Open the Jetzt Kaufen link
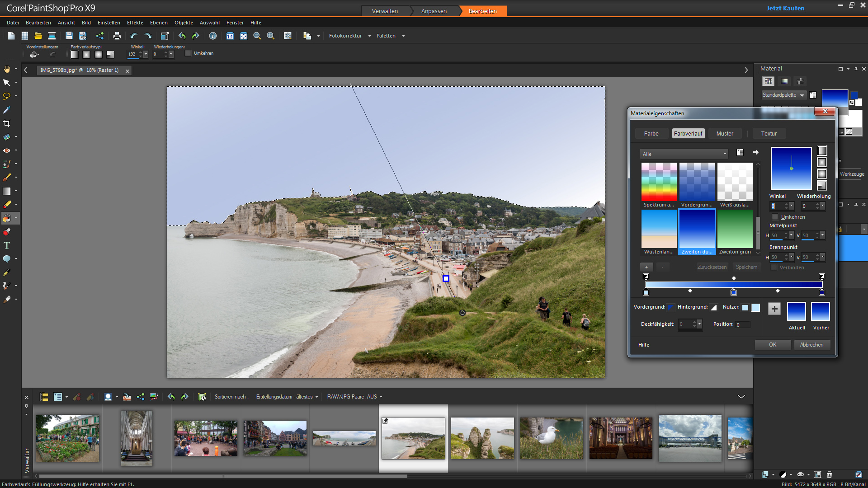This screenshot has width=868, height=488. [785, 8]
